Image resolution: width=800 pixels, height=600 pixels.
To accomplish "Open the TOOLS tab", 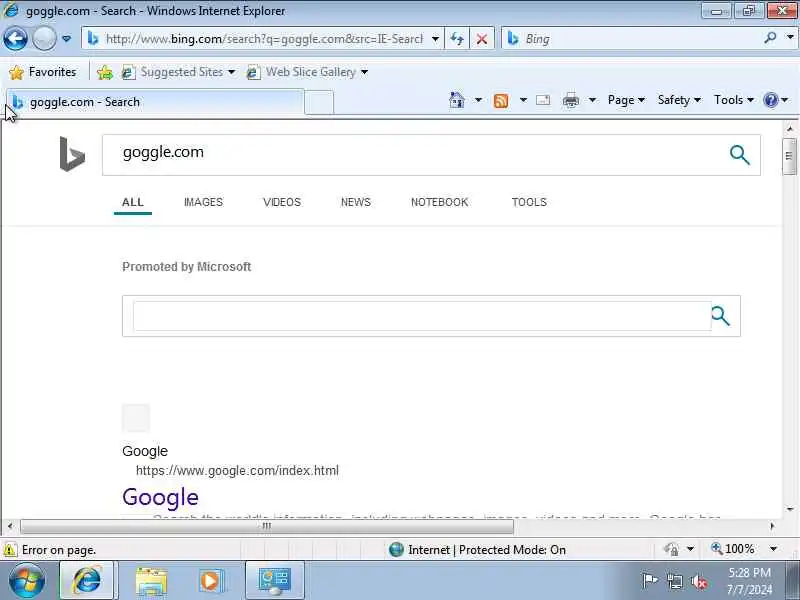I will tap(529, 203).
